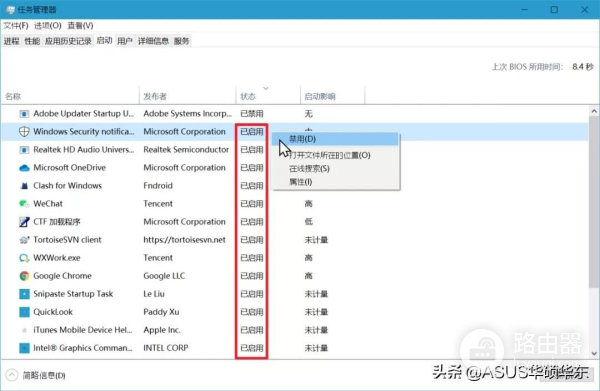The image size is (600, 391).
Task: Select the Google Chrome name text
Action: (62, 276)
